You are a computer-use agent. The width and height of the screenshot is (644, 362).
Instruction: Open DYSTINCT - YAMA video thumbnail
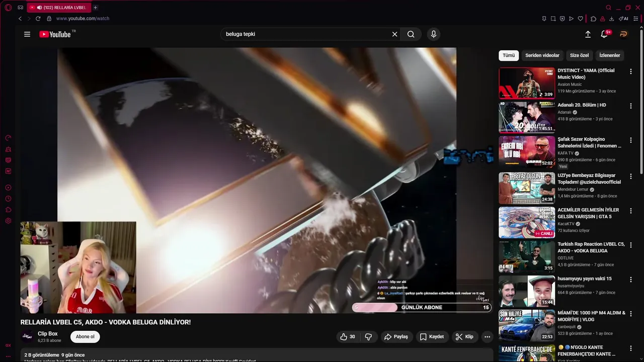click(527, 83)
